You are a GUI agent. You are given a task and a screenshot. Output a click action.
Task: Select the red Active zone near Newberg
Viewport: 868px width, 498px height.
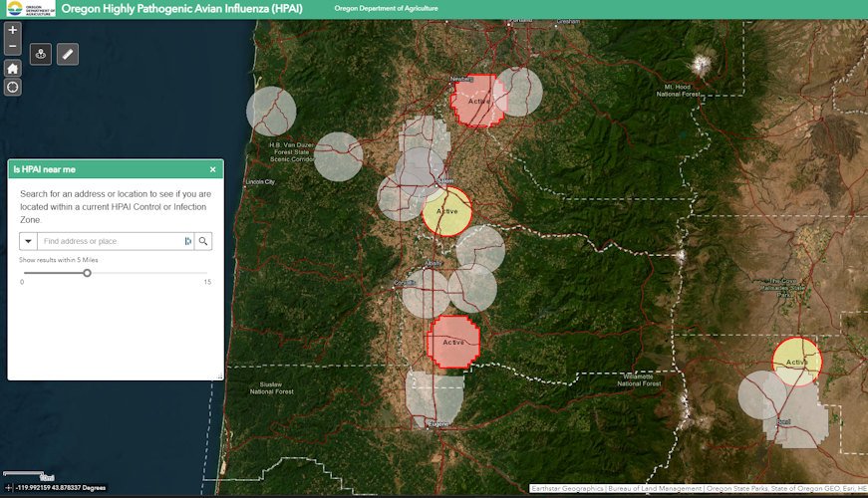(x=477, y=101)
